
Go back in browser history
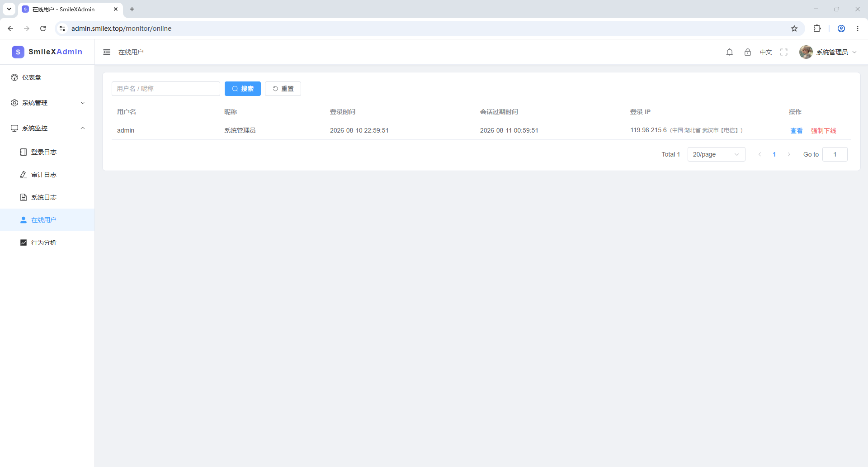[10, 29]
